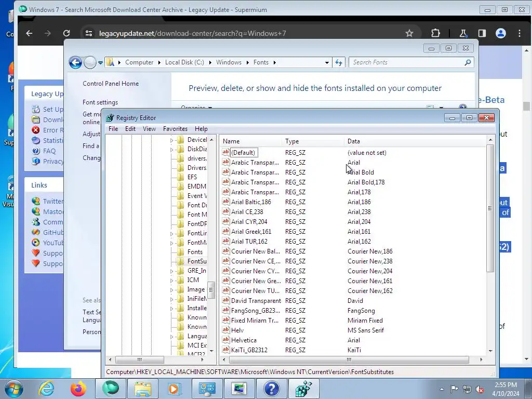Select the (Default) registry value icon
The height and width of the screenshot is (399, 532).
click(225, 152)
